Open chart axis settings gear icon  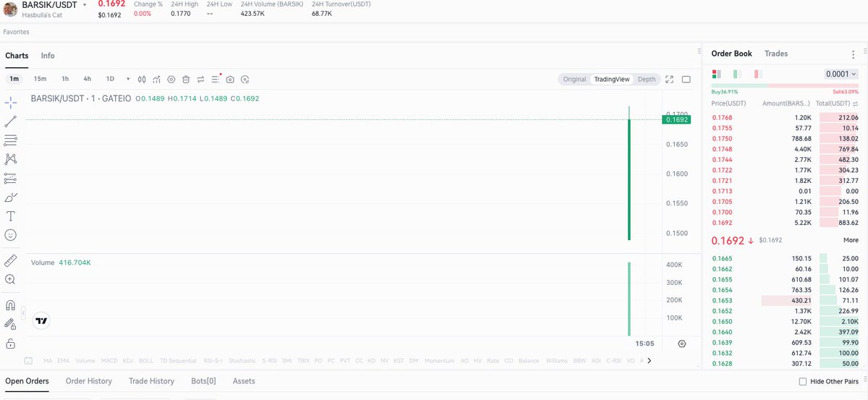pyautogui.click(x=682, y=344)
